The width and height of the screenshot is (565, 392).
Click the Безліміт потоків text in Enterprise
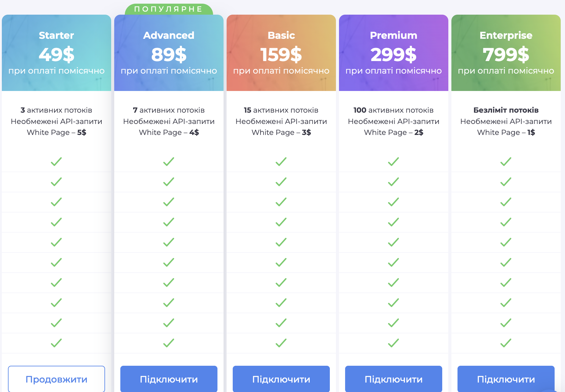click(x=506, y=110)
